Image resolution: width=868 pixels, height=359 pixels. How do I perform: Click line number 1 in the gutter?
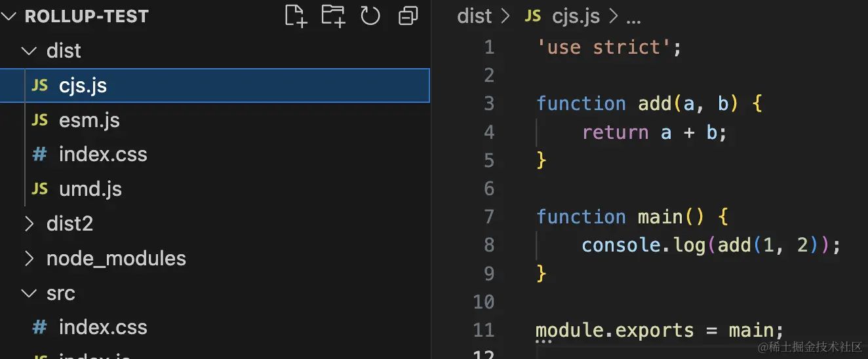pyautogui.click(x=489, y=47)
